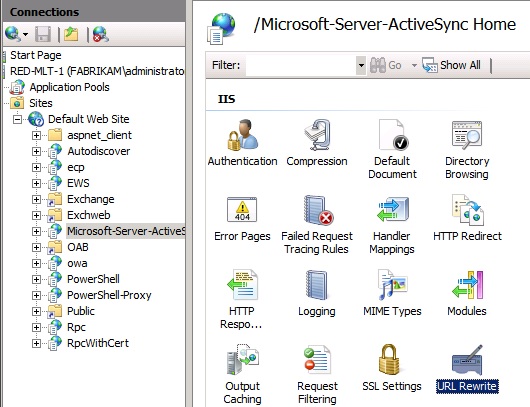Select the RpcWithCert application
The height and width of the screenshot is (407, 530).
click(98, 343)
